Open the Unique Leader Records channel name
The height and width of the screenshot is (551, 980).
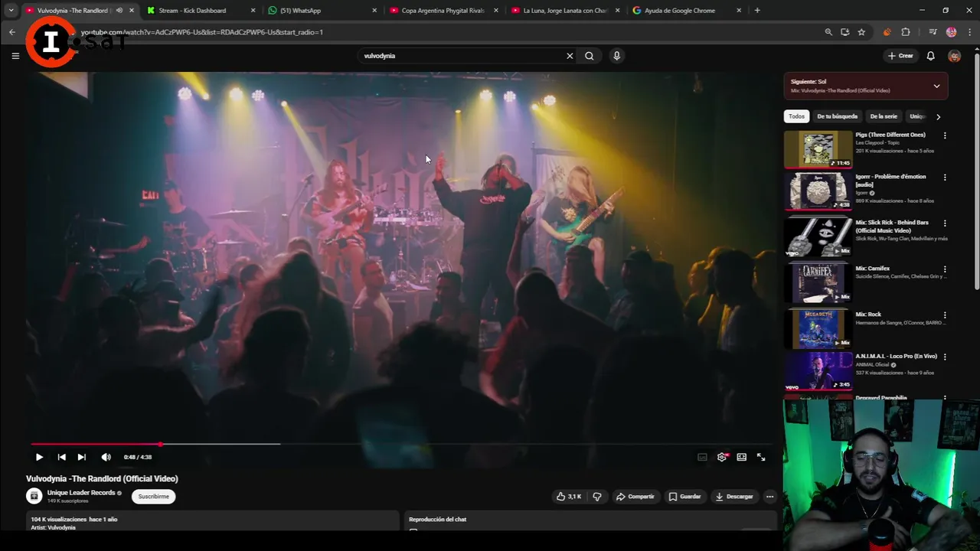click(x=81, y=493)
